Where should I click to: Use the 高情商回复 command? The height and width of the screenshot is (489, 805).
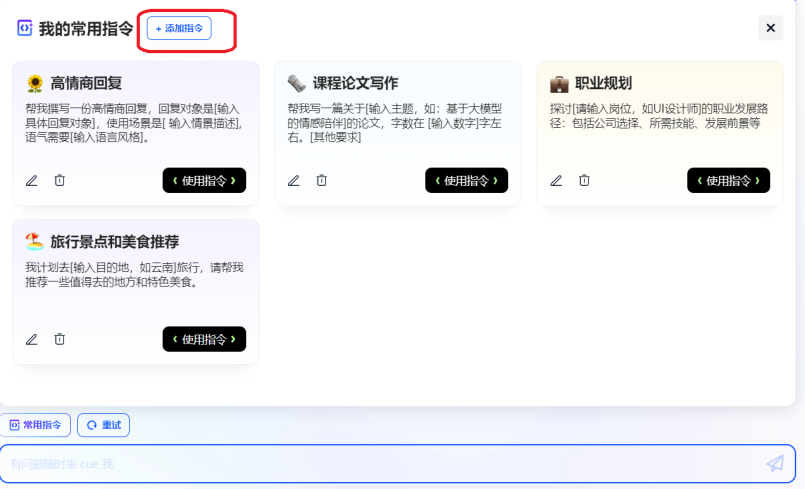(x=204, y=181)
